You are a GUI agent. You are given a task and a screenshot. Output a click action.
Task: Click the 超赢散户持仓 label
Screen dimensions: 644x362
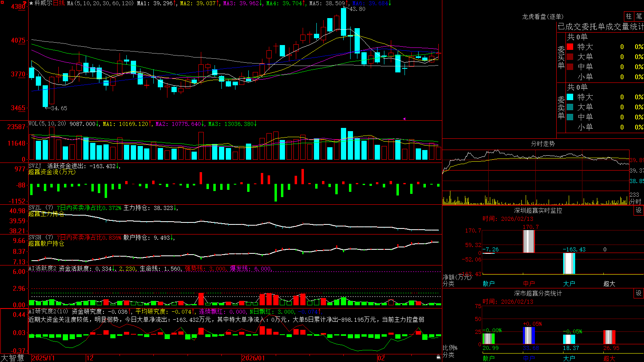(x=46, y=243)
